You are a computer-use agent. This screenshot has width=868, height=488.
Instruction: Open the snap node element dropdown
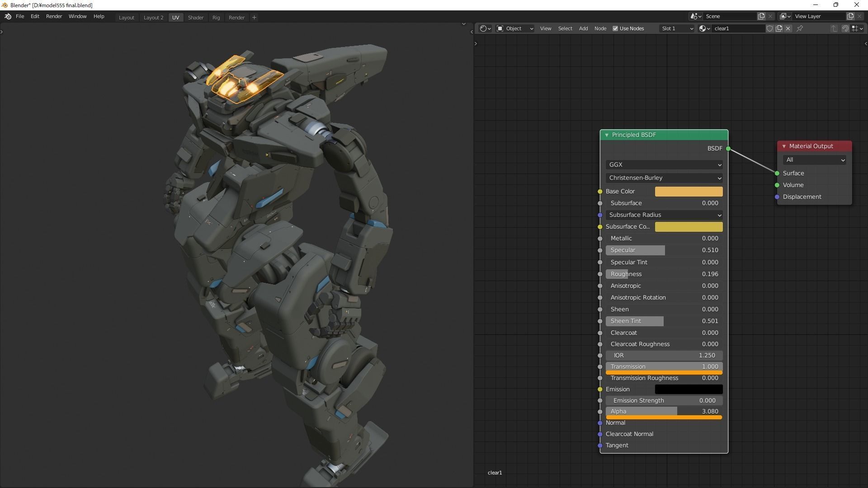tap(857, 28)
